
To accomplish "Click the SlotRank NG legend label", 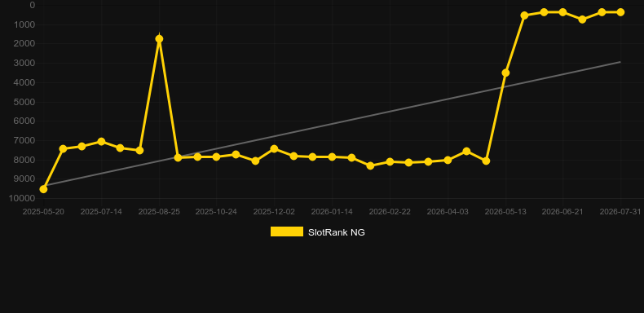I will (337, 232).
